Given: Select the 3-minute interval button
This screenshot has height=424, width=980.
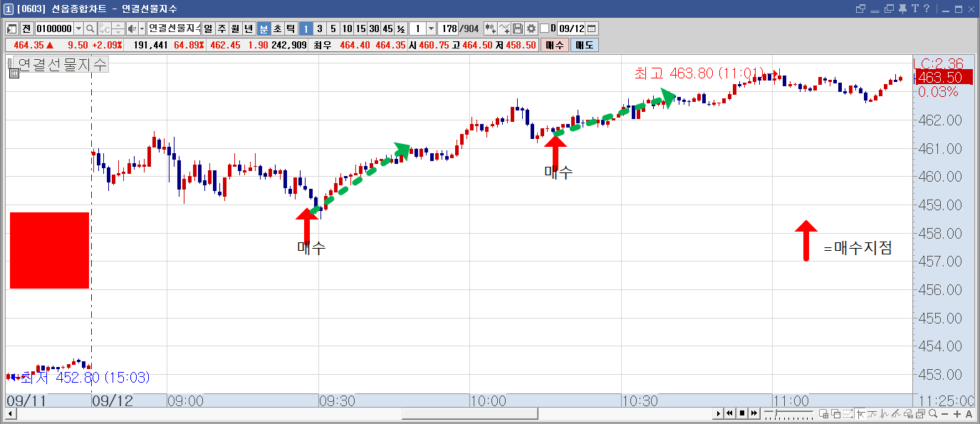Looking at the screenshot, I should (x=320, y=29).
